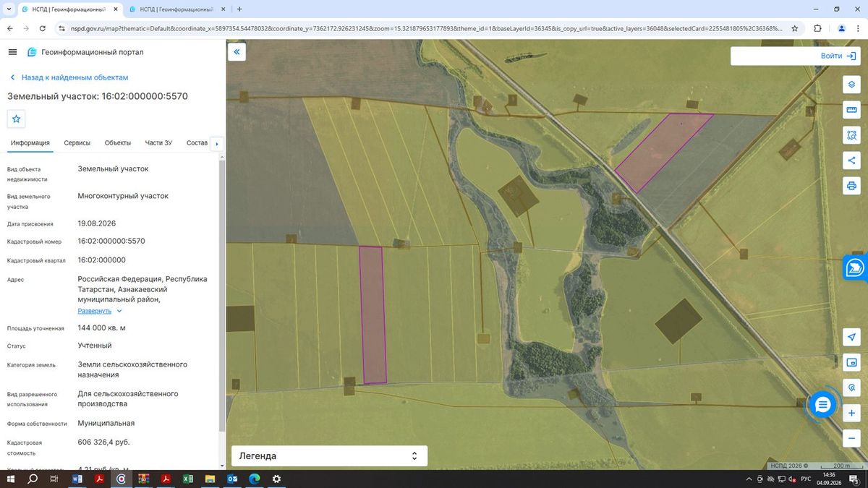Switch to the Информация tab
The width and height of the screenshot is (868, 488).
(x=30, y=143)
